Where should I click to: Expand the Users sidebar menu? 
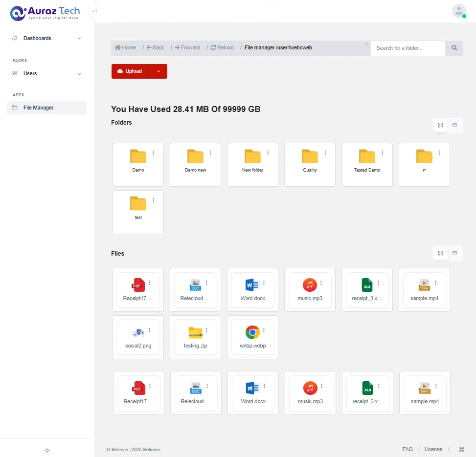click(47, 73)
